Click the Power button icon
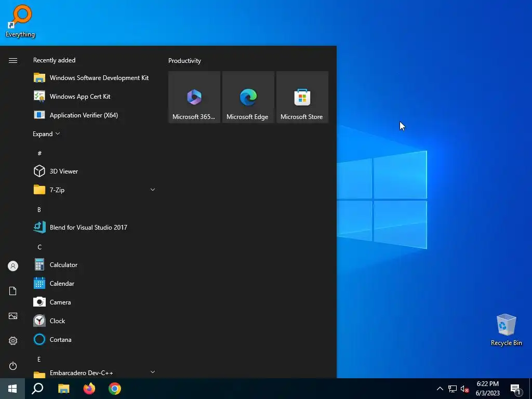Viewport: 532px width, 399px height. (x=13, y=366)
